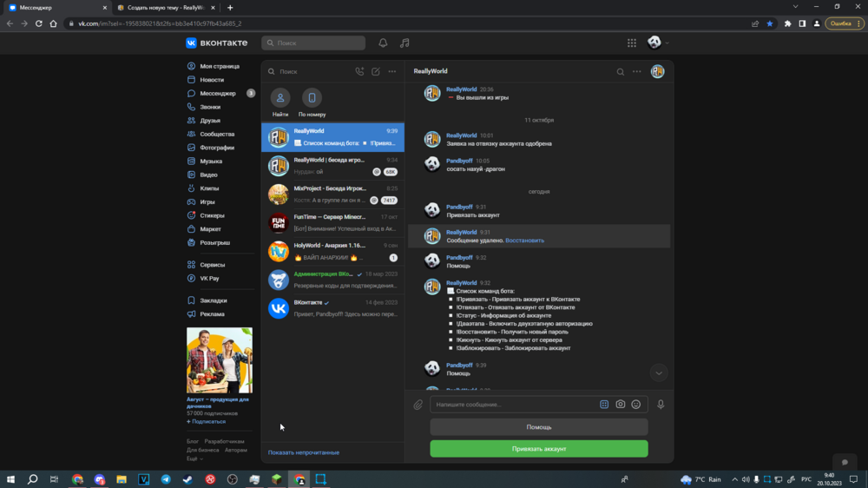Restore deleted message via Восстановить
The width and height of the screenshot is (868, 488).
point(524,241)
